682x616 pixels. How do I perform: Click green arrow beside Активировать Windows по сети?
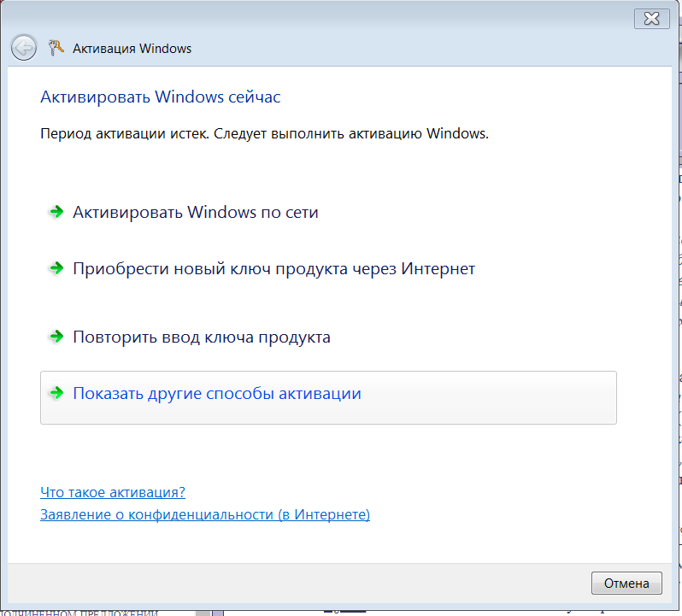[56, 212]
